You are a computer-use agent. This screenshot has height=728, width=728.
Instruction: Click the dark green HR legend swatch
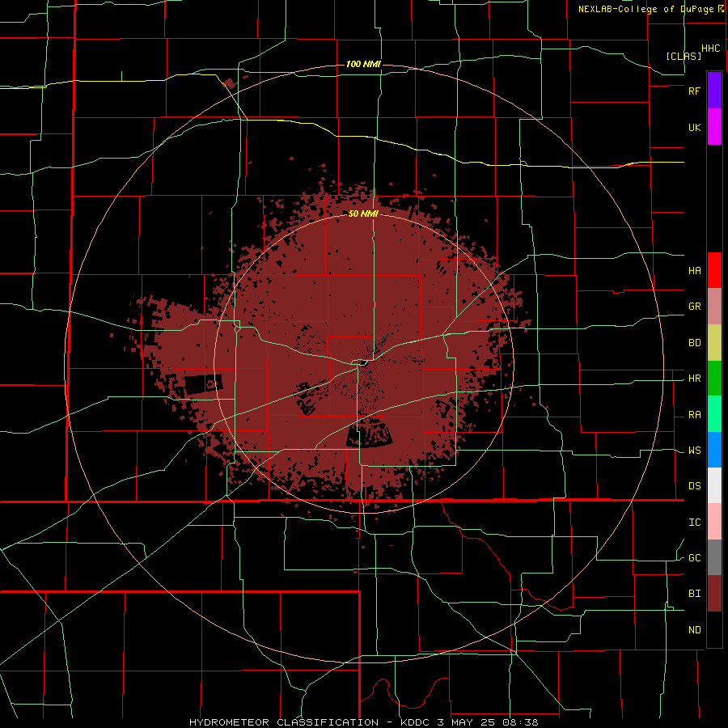(714, 379)
